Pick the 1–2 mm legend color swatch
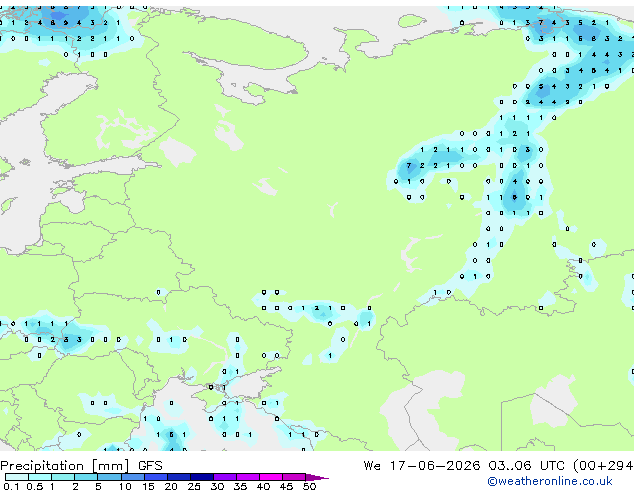This screenshot has width=634, height=490. tap(63, 477)
